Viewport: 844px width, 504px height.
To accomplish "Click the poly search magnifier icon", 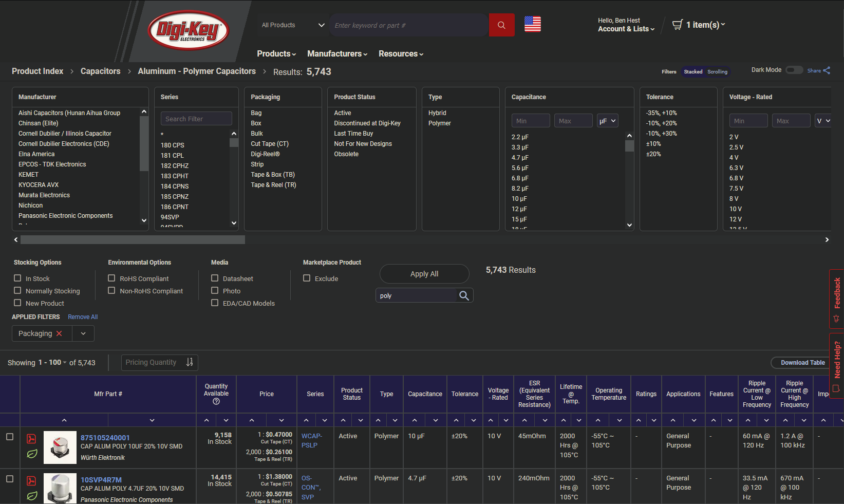I will [464, 295].
